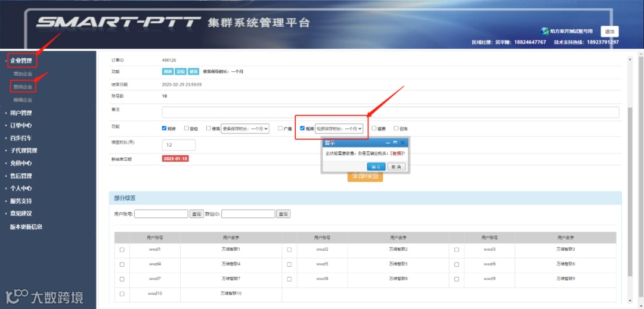
Task: Maximize the 提示 dialog
Action: pyautogui.click(x=395, y=143)
